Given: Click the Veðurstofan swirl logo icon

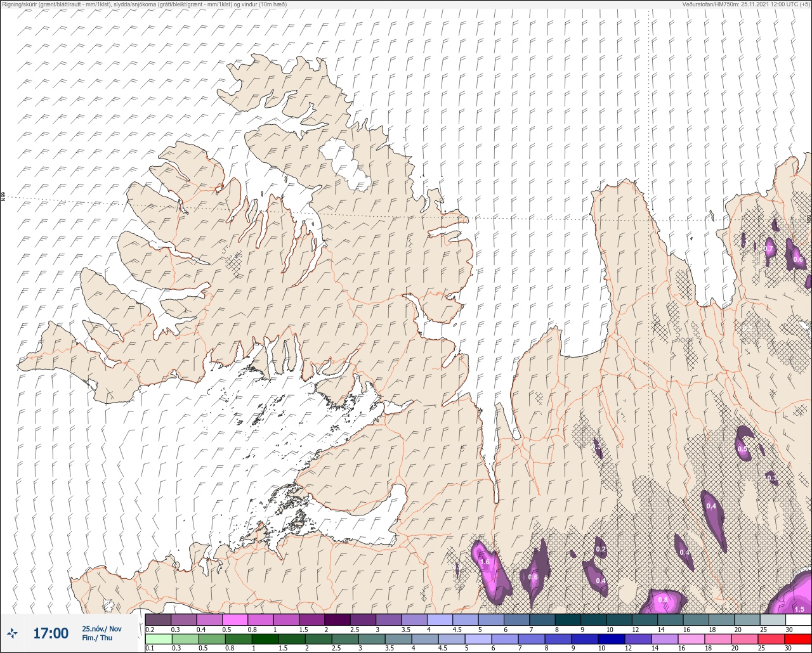Looking at the screenshot, I should (13, 633).
